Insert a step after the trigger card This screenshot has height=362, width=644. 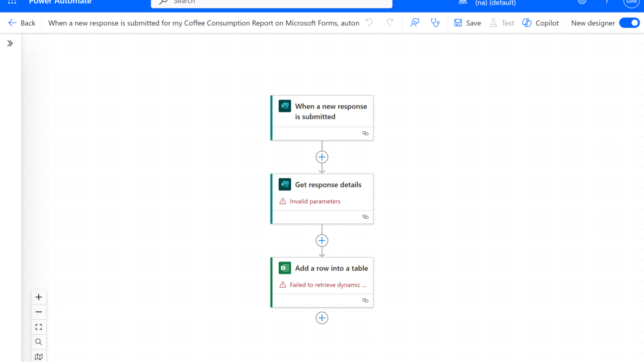(322, 157)
